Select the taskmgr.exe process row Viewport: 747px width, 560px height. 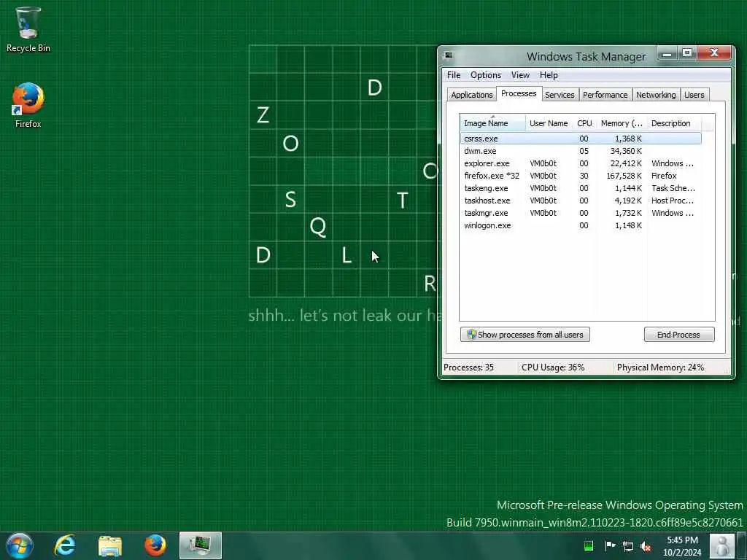coord(581,213)
